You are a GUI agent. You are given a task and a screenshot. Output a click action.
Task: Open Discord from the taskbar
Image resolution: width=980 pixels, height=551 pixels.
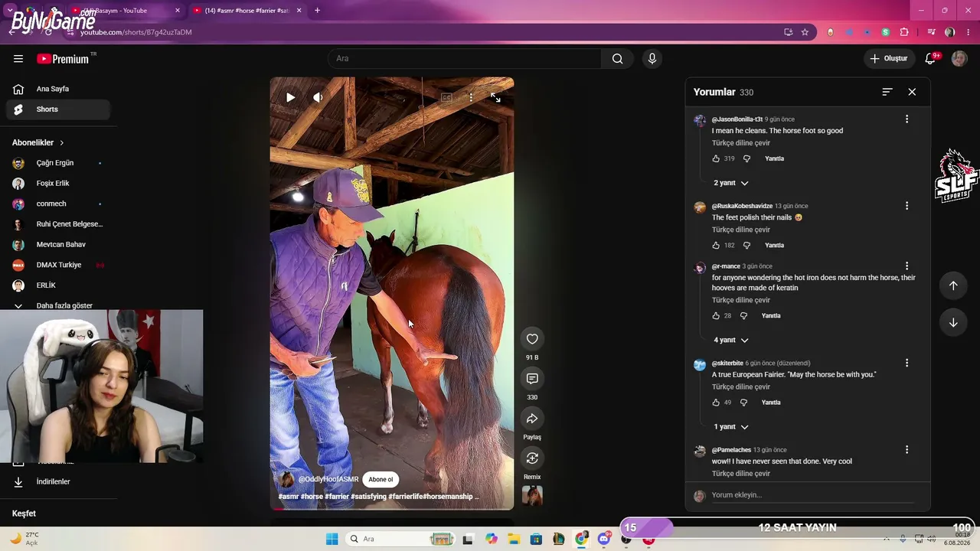[x=604, y=540]
